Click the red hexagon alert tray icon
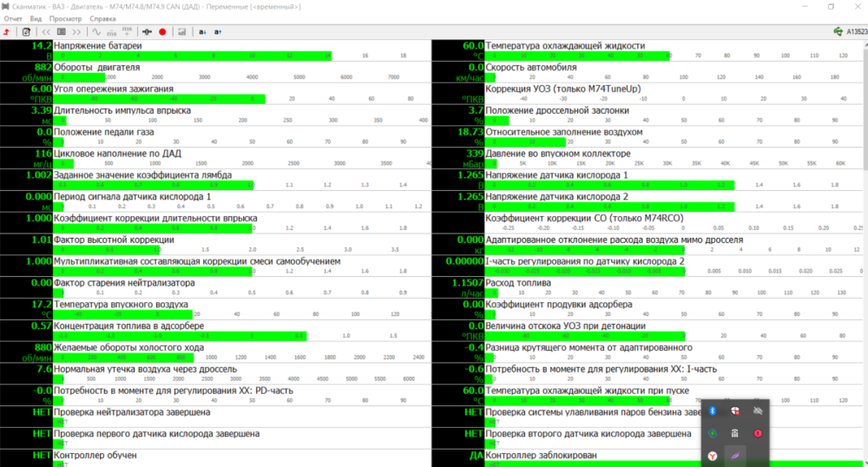 (758, 433)
